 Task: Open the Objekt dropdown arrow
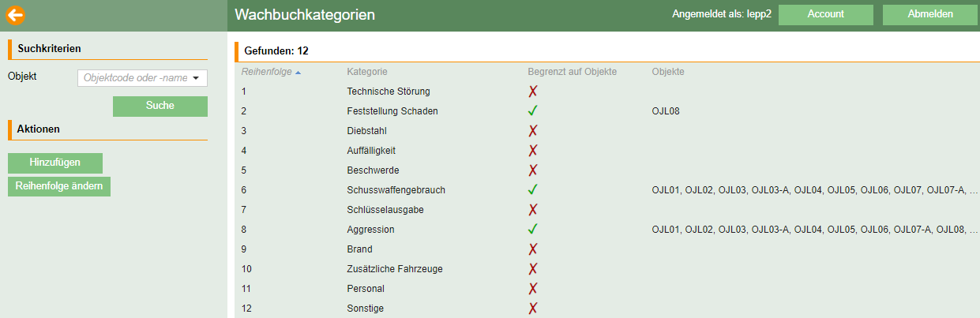click(195, 78)
